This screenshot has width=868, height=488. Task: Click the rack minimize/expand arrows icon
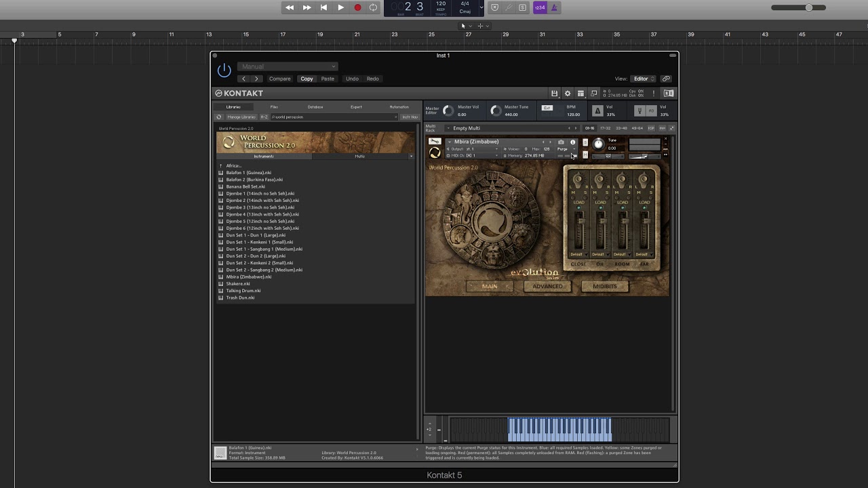click(672, 128)
